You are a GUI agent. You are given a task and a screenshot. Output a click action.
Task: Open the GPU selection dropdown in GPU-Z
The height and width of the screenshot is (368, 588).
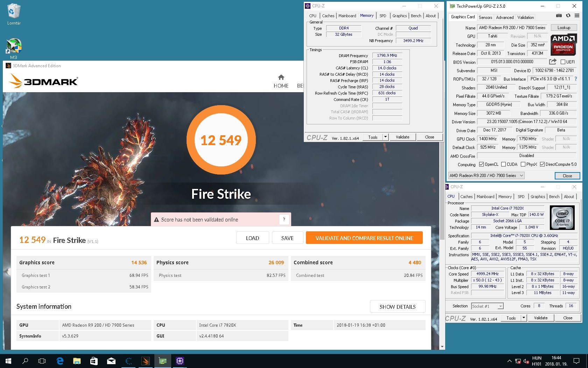(x=486, y=176)
